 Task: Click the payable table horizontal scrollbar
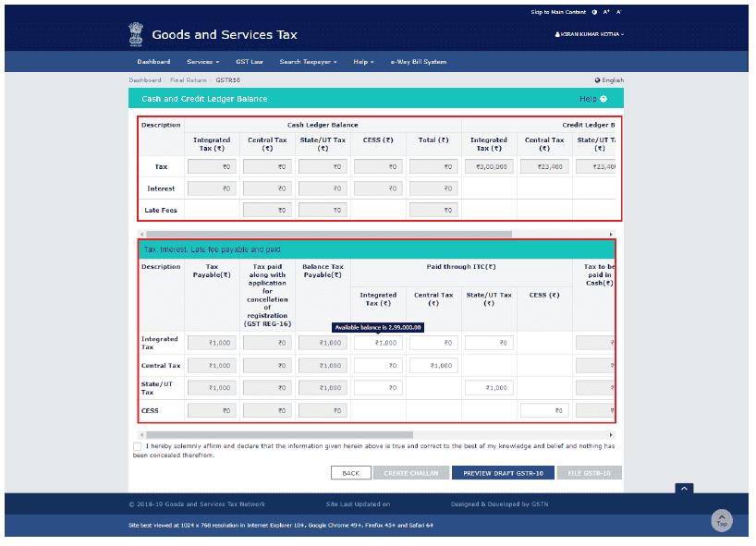coord(280,435)
